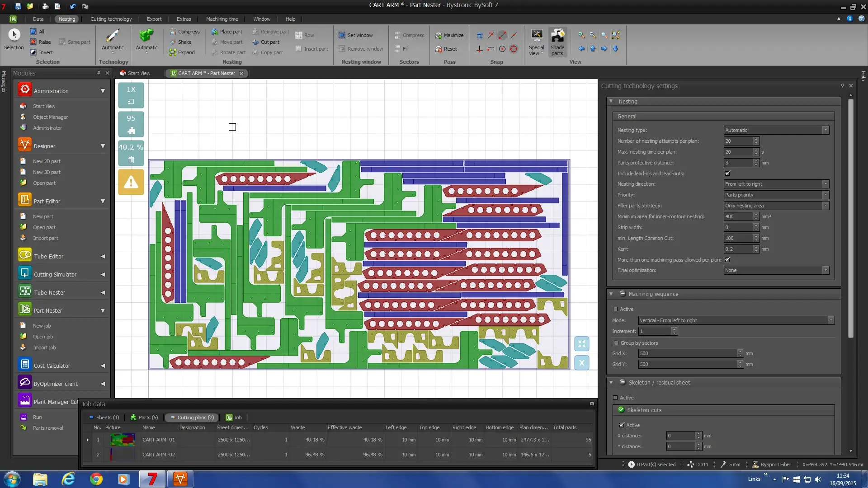Open Priority dropdown showing Parts priority
The image size is (868, 488).
[776, 195]
